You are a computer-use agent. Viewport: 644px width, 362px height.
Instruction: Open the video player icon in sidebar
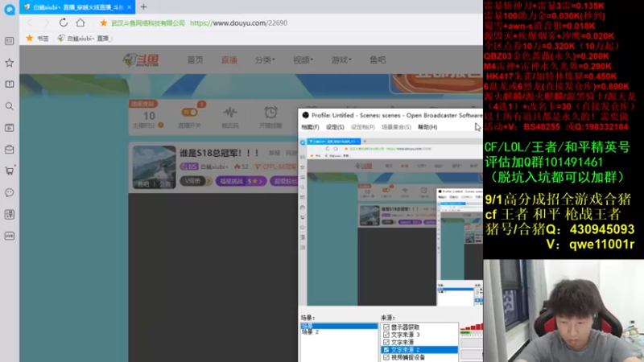coord(10,128)
